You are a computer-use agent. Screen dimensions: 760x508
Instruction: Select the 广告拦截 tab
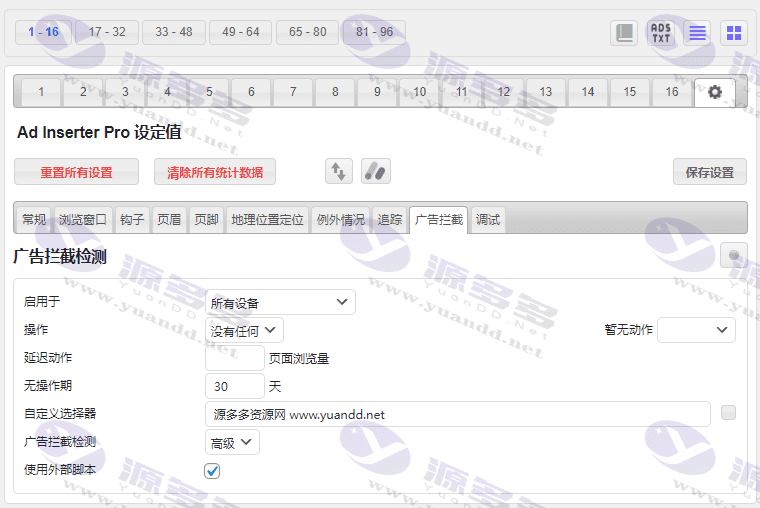(439, 220)
